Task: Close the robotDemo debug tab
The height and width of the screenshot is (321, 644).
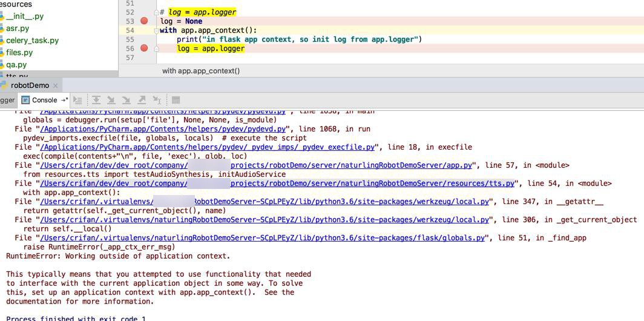Action: (56, 86)
